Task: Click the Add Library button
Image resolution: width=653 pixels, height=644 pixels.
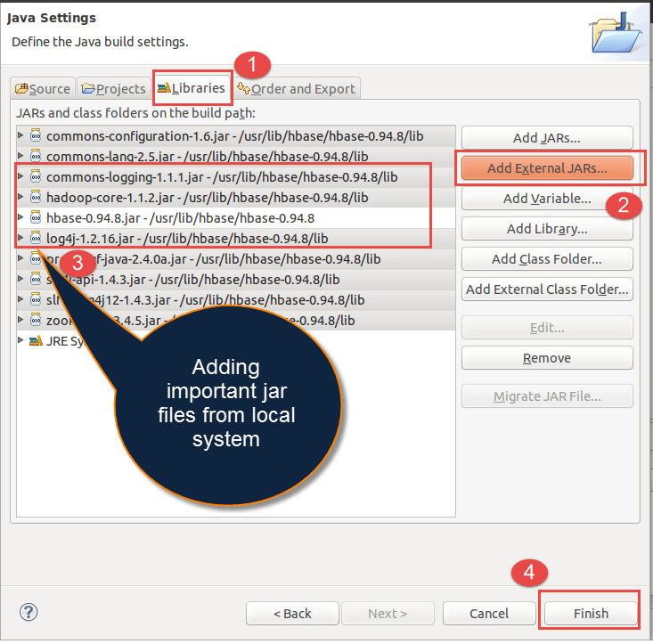Action: pos(547,229)
